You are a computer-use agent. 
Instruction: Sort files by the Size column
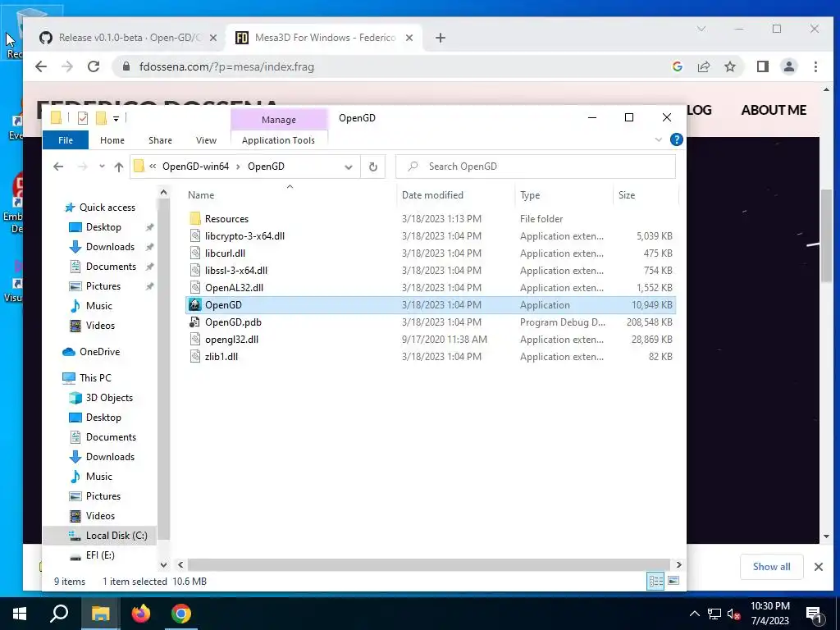pos(626,195)
